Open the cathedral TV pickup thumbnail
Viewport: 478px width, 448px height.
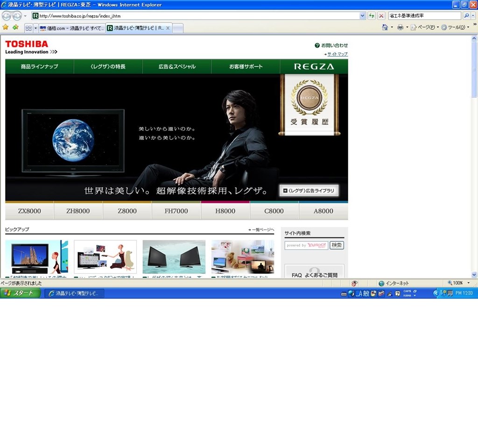point(36,257)
